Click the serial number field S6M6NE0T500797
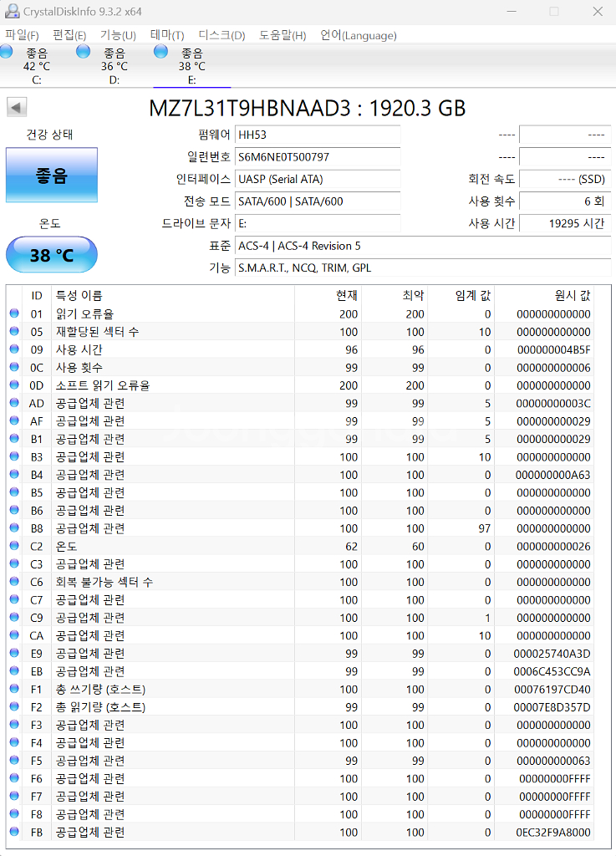 [318, 156]
